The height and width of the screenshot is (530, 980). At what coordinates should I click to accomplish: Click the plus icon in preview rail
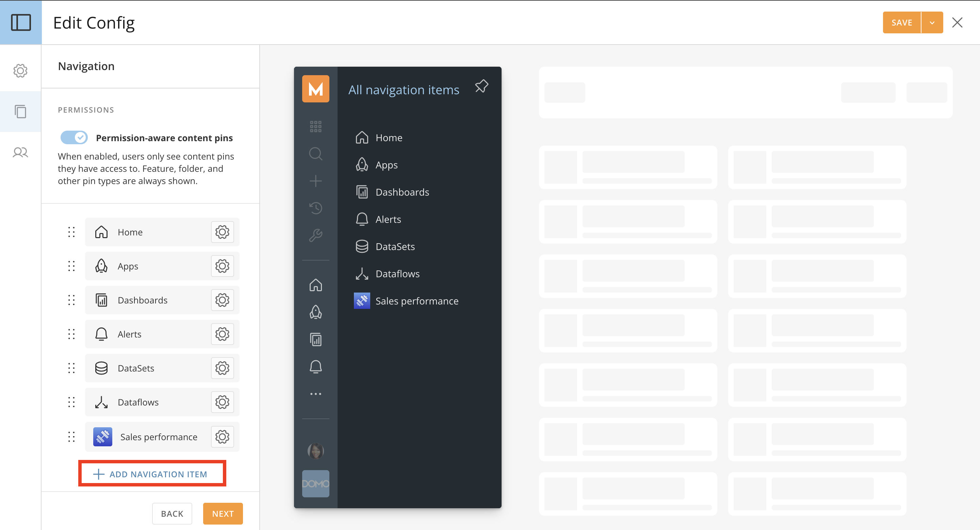click(x=316, y=181)
